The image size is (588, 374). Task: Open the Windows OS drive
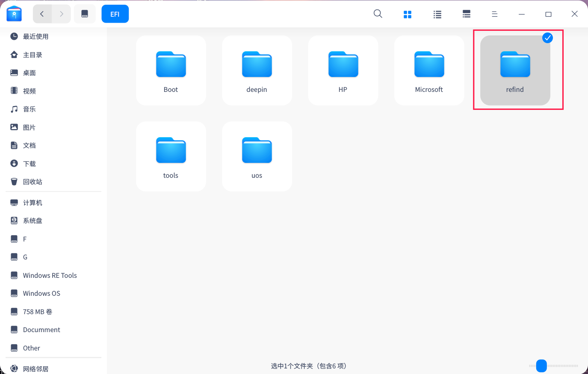[x=41, y=293]
